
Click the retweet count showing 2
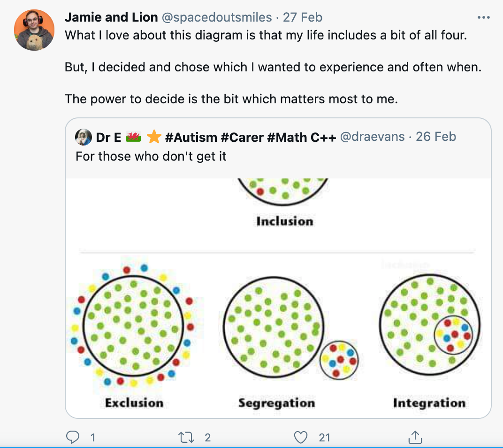[x=208, y=438]
